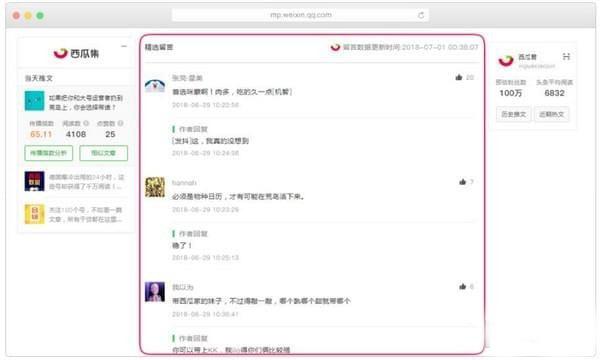Image resolution: width=600 pixels, height=360 pixels.
Task: Open the third article title in the left list
Action: pyautogui.click(x=85, y=215)
